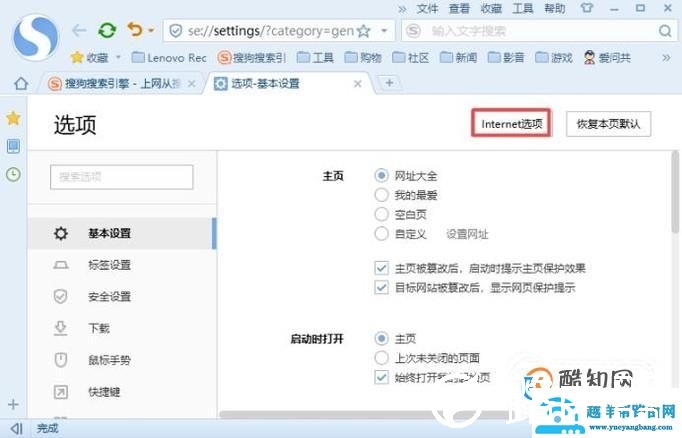
Task: Toggle 主页被篡改后 startup protection checkbox
Action: click(x=381, y=268)
